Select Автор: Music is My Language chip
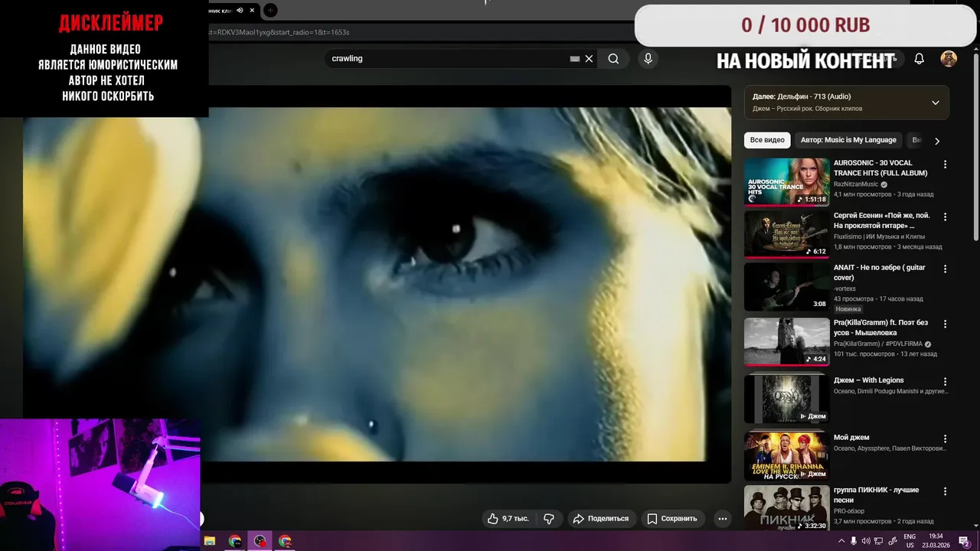Viewport: 980px width, 551px height. point(848,140)
